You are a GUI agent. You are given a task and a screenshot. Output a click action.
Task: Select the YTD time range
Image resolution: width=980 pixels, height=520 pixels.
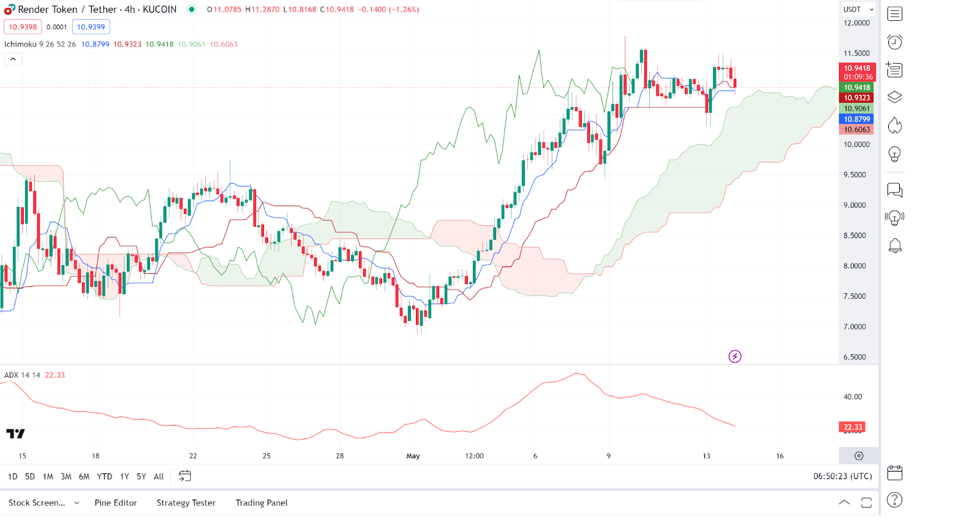tap(105, 477)
